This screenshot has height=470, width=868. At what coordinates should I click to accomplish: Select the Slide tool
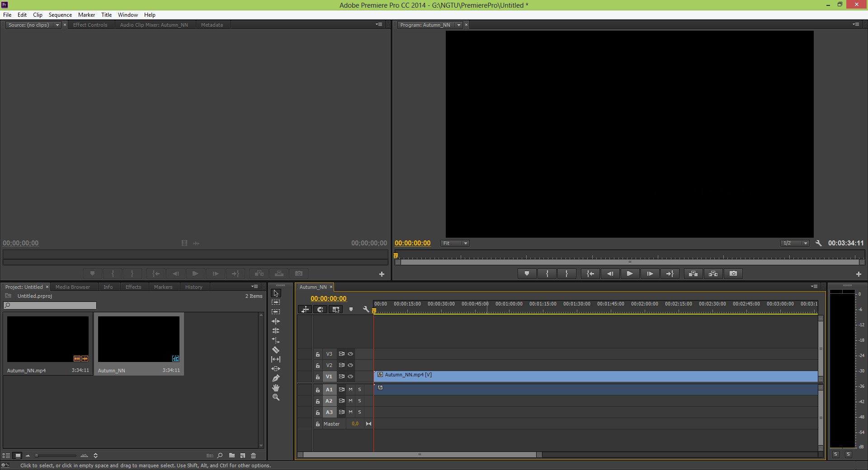click(276, 369)
